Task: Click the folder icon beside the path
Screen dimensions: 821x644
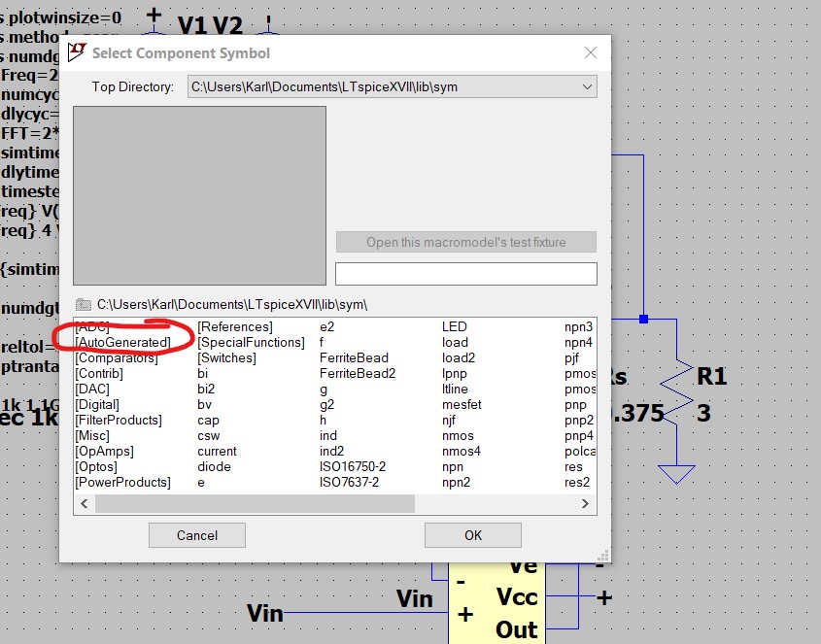Action: point(84,304)
